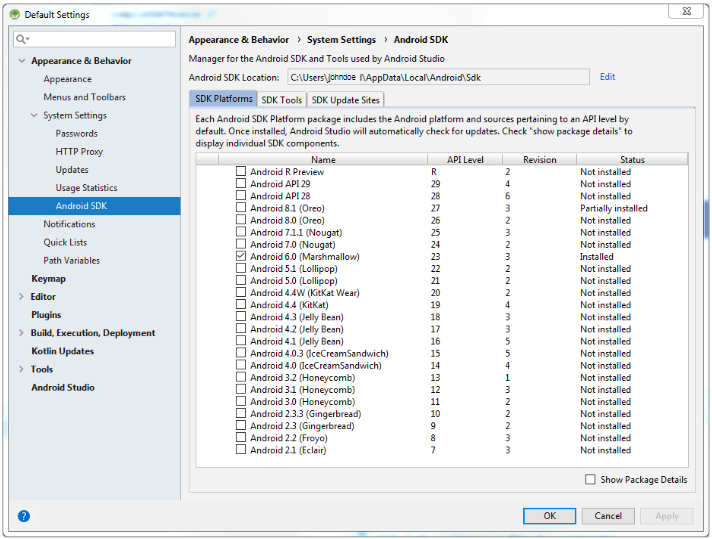
Task: Select the Android 2.3.3 (Gingerbread) row name
Action: [306, 414]
